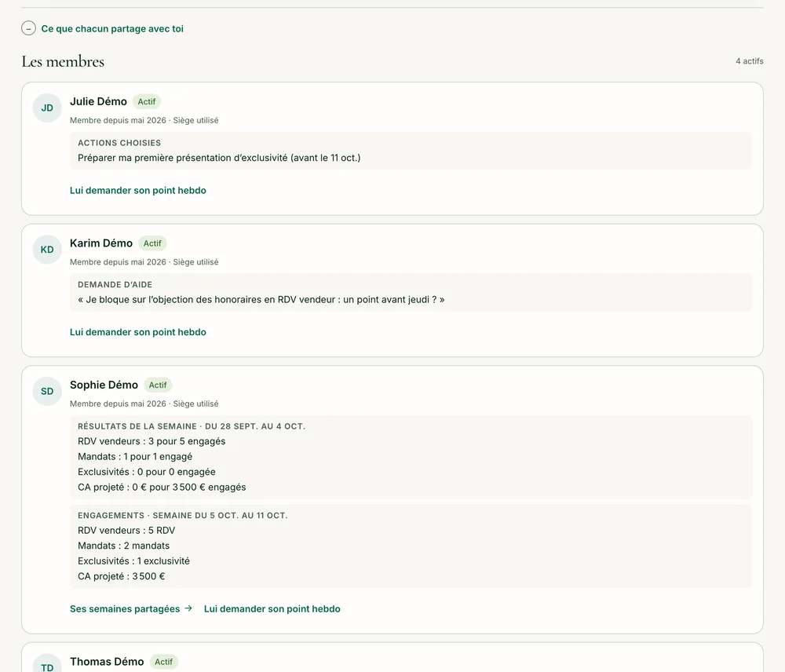Click "RÉSULTATS DE LA SEMAINE" header in Sophie's card
The width and height of the screenshot is (785, 672).
pyautogui.click(x=192, y=426)
